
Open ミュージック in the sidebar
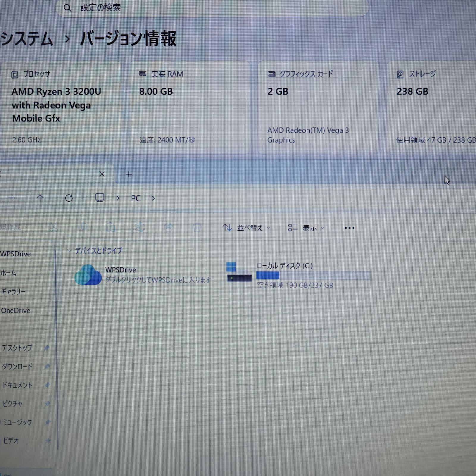pyautogui.click(x=17, y=422)
